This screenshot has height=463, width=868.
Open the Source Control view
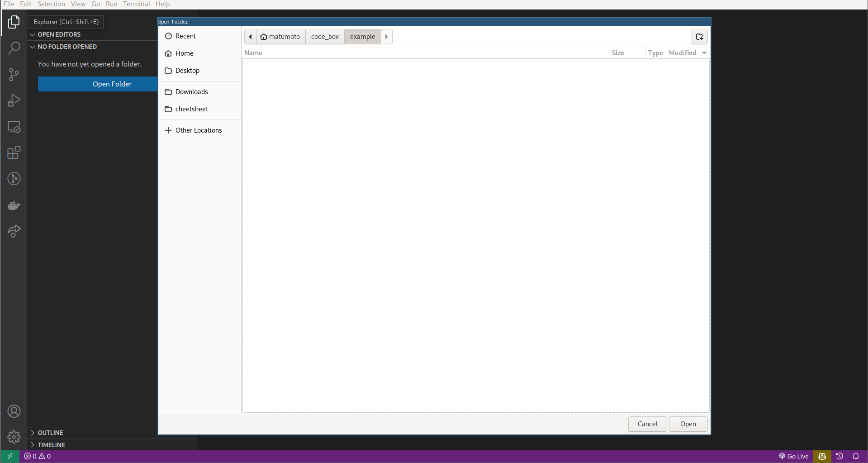click(14, 74)
